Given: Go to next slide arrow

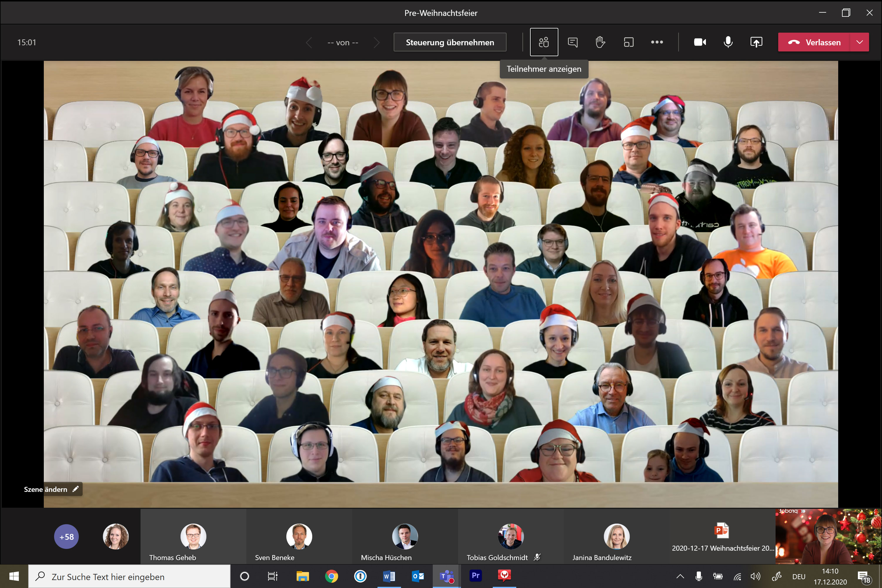Looking at the screenshot, I should click(x=377, y=42).
